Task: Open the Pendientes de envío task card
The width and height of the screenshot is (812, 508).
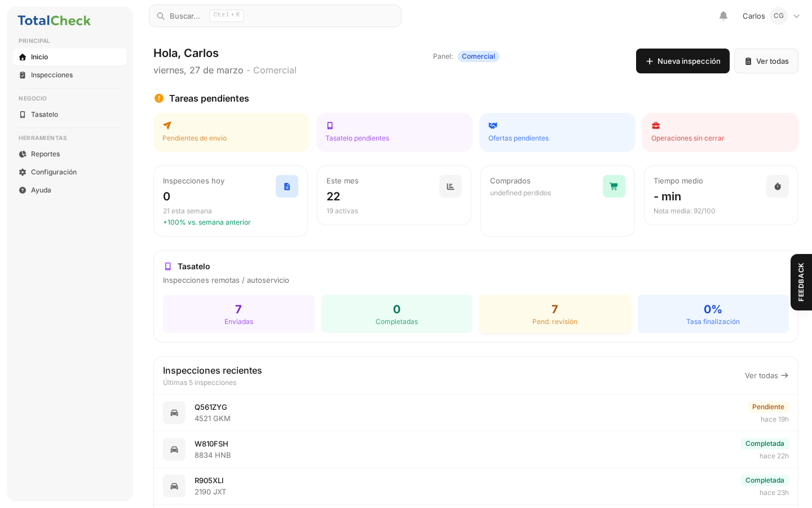Action: [x=231, y=132]
